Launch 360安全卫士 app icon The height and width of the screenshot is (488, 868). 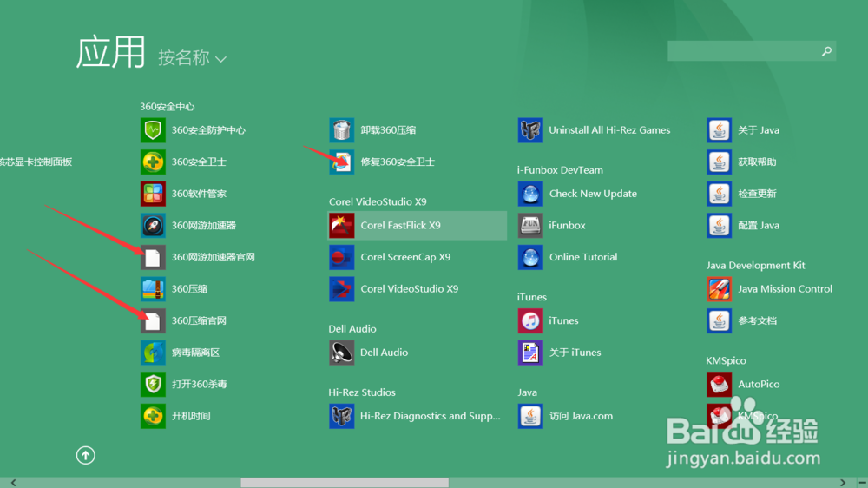(153, 162)
